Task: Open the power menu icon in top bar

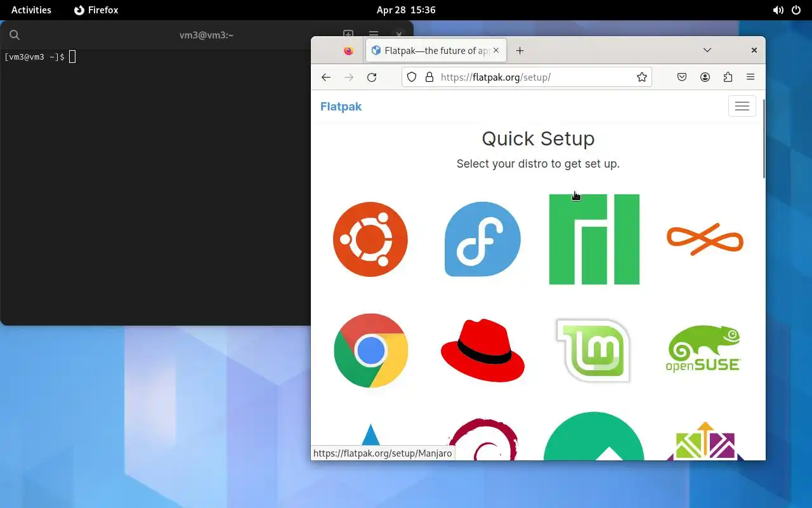Action: point(796,10)
